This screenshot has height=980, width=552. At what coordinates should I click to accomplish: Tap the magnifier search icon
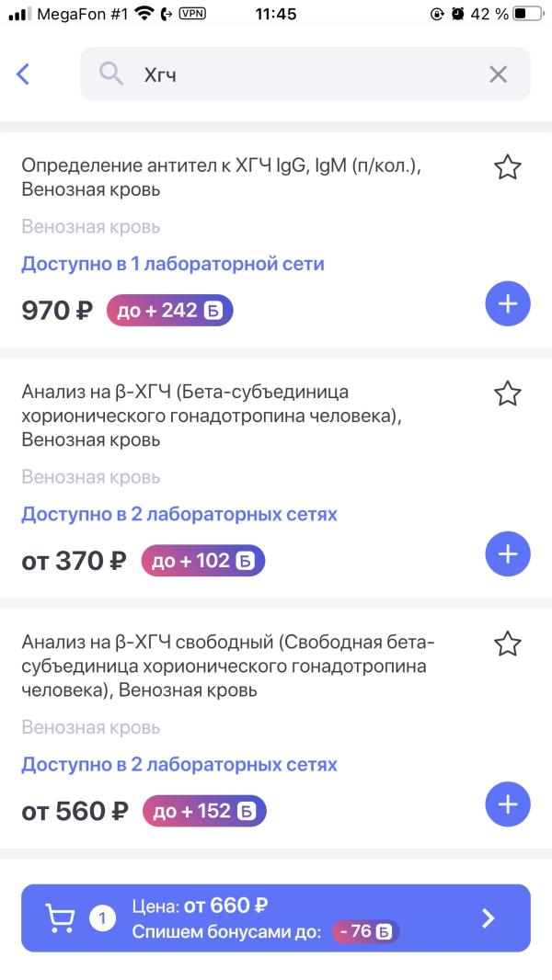pos(110,74)
